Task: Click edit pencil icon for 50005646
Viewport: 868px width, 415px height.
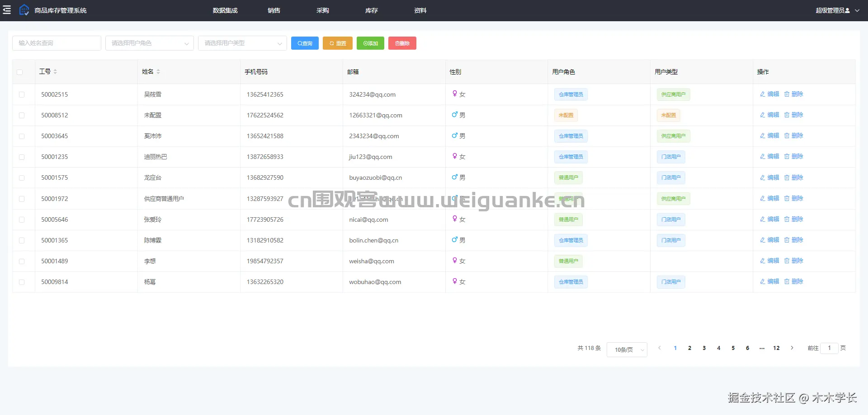Action: coord(763,219)
